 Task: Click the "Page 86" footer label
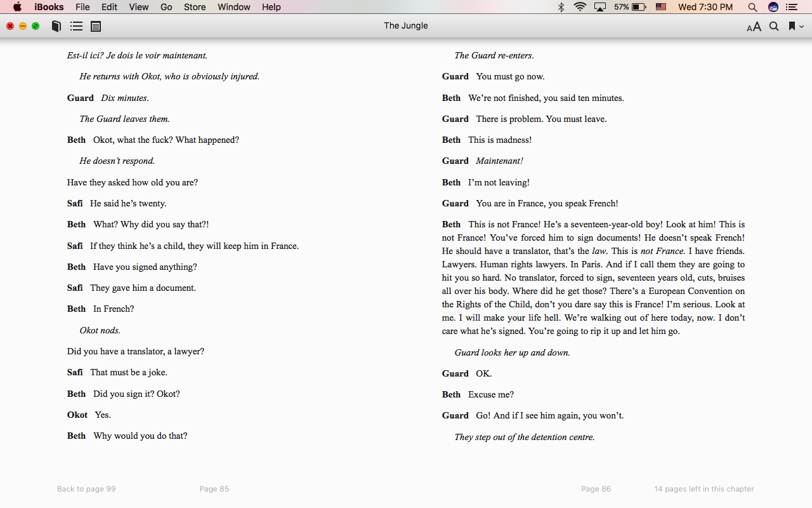(596, 489)
